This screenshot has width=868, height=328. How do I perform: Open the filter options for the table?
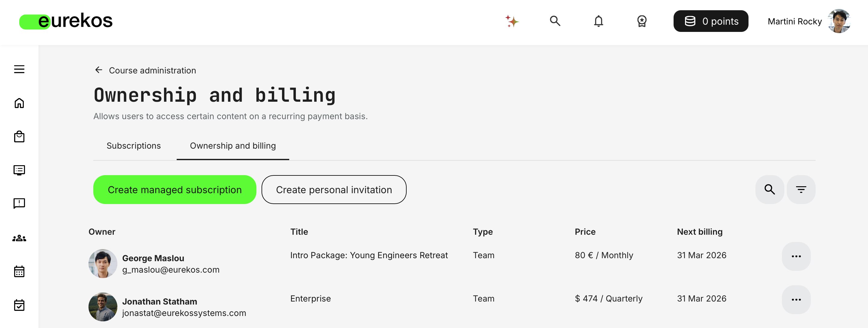[801, 189]
